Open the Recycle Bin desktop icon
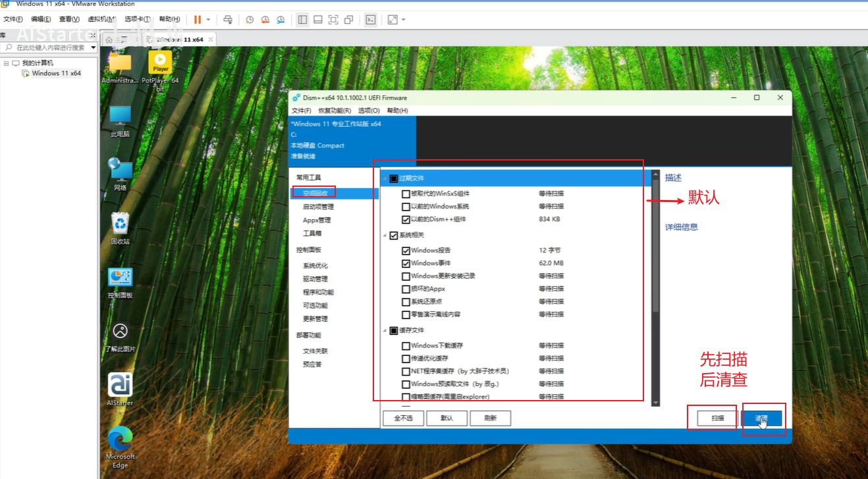Viewport: 868px width, 479px height. pyautogui.click(x=120, y=224)
